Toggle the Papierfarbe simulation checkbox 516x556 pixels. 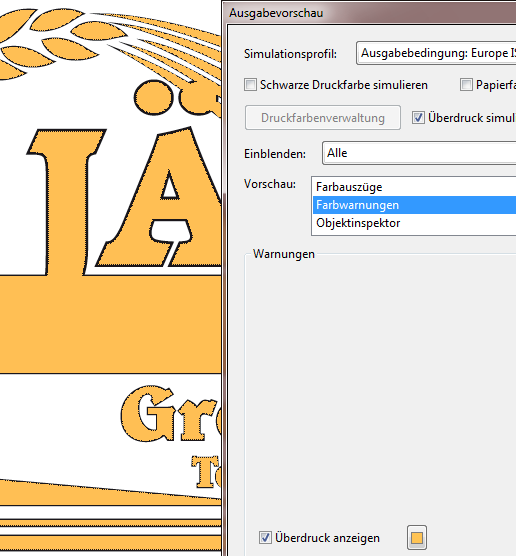[466, 85]
